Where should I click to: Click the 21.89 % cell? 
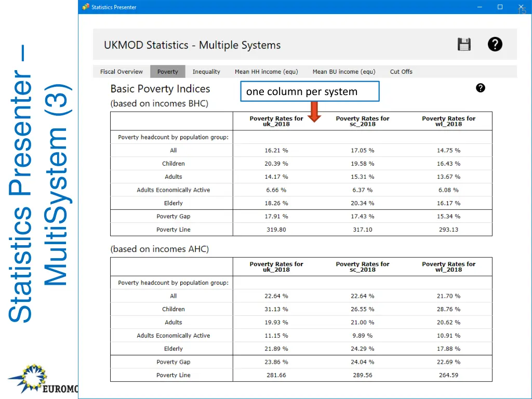(276, 349)
